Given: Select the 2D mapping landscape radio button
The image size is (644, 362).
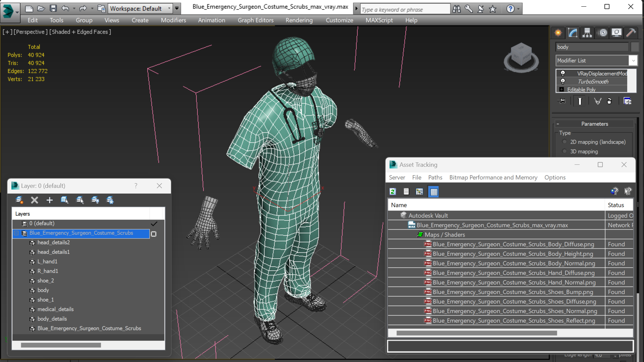Looking at the screenshot, I should (x=565, y=141).
